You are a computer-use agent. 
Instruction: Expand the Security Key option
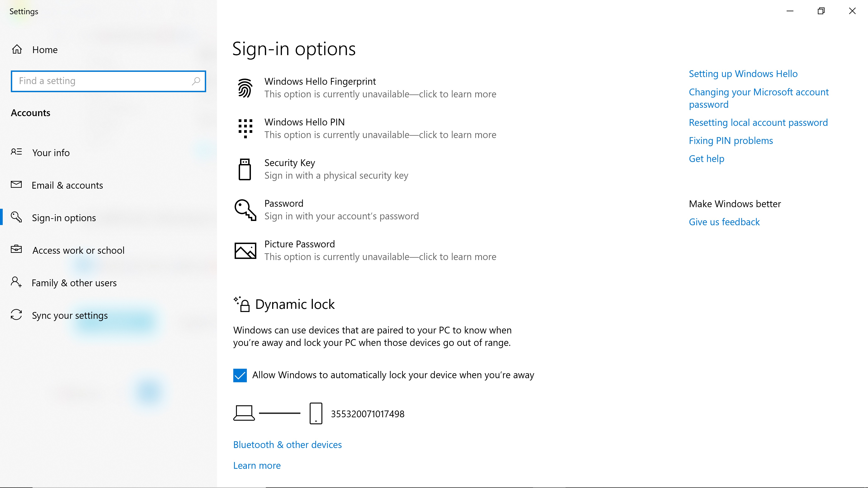(x=336, y=169)
